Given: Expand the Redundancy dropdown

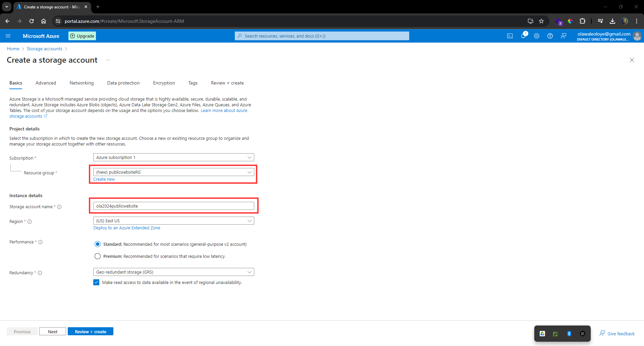Looking at the screenshot, I should 174,272.
